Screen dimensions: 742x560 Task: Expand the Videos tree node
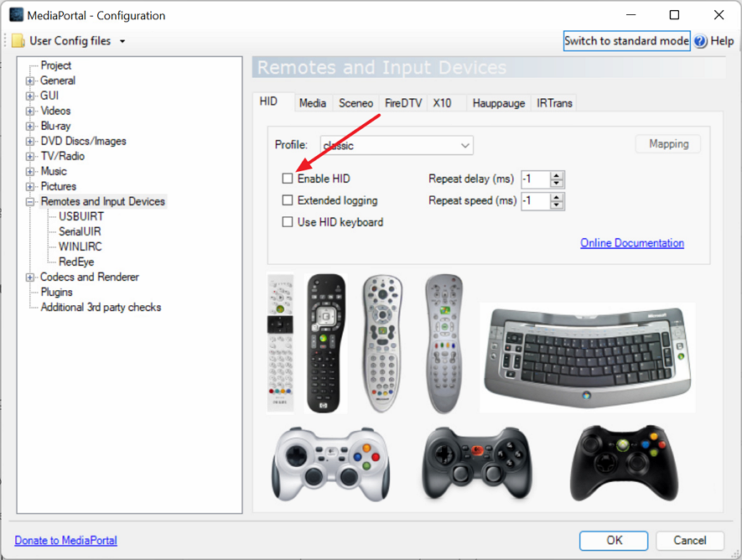30,111
